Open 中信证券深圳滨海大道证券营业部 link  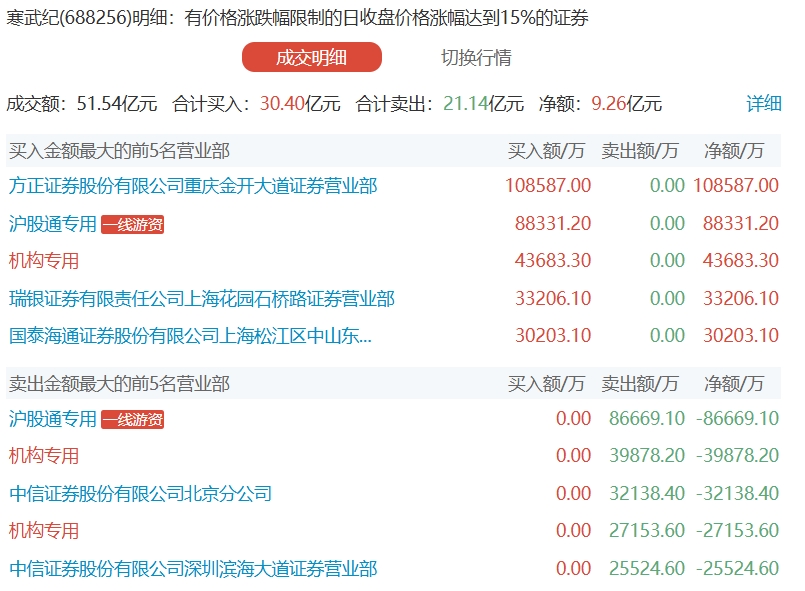click(193, 569)
